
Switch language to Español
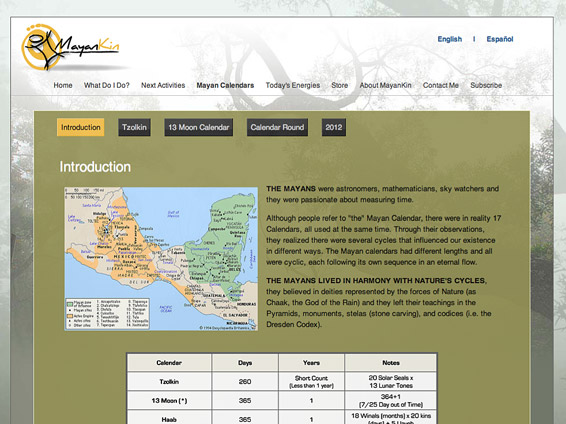pos(500,39)
